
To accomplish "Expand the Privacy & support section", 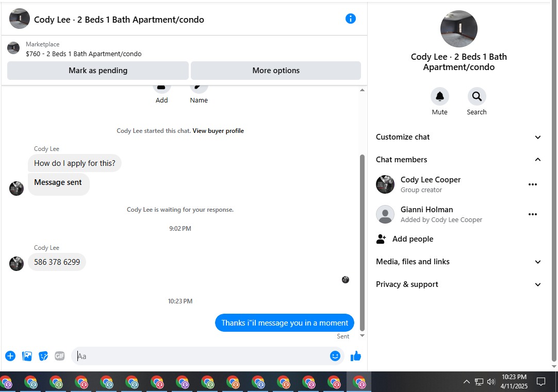I will (458, 284).
